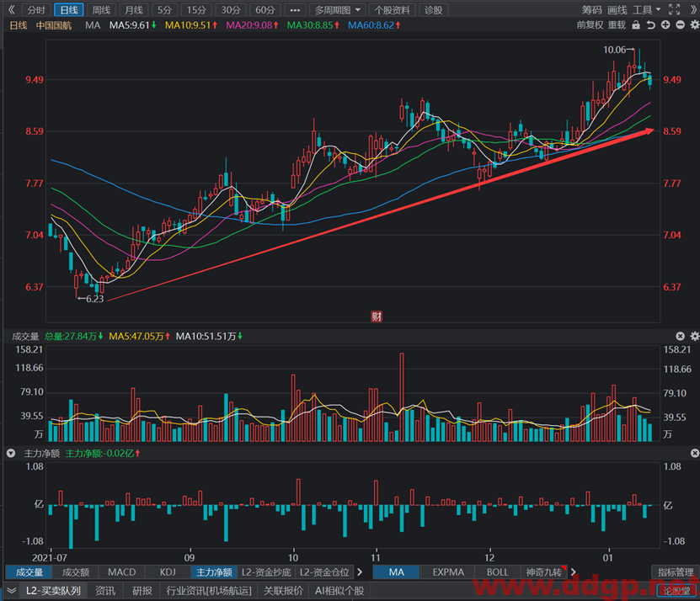
Task: Select KDJ indicator tab
Action: point(168,572)
